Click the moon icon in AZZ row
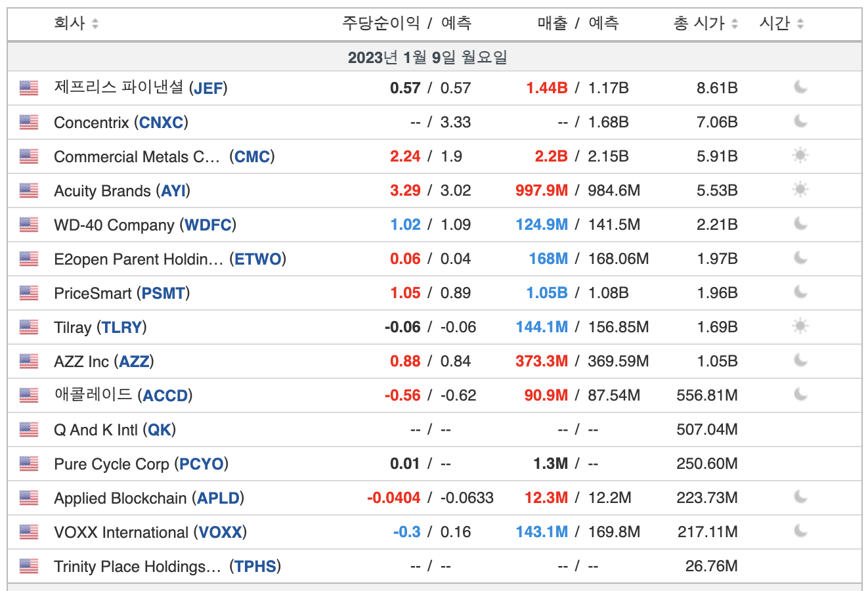This screenshot has height=591, width=868. click(x=800, y=360)
